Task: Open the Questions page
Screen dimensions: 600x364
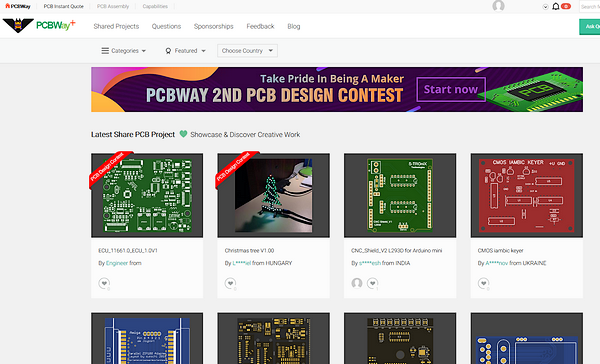Action: (166, 26)
